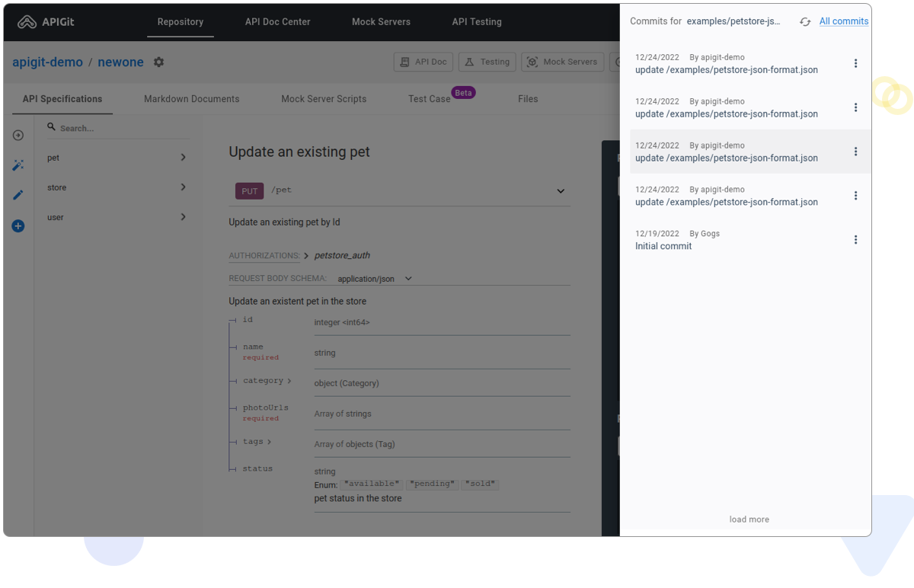Click the PUT method badge
This screenshot has height=588, width=914.
[249, 191]
